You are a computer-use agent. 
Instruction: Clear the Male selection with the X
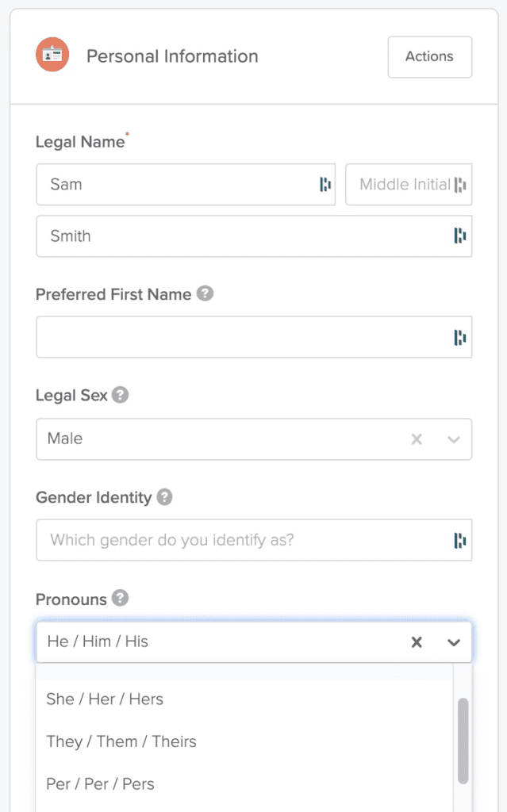pos(417,439)
